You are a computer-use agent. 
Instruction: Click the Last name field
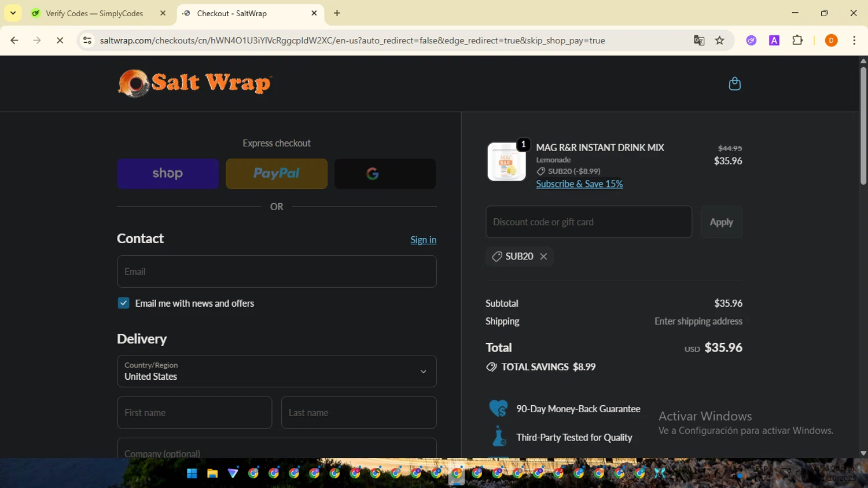(x=359, y=413)
